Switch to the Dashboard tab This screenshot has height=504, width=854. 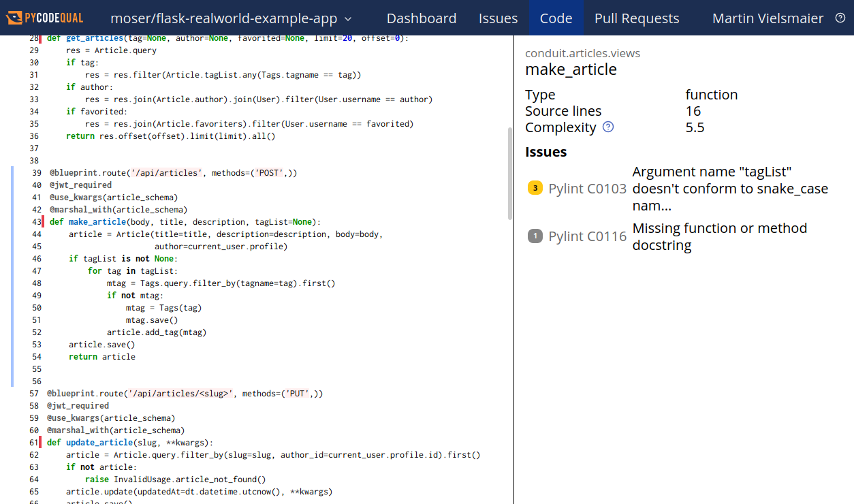[421, 18]
